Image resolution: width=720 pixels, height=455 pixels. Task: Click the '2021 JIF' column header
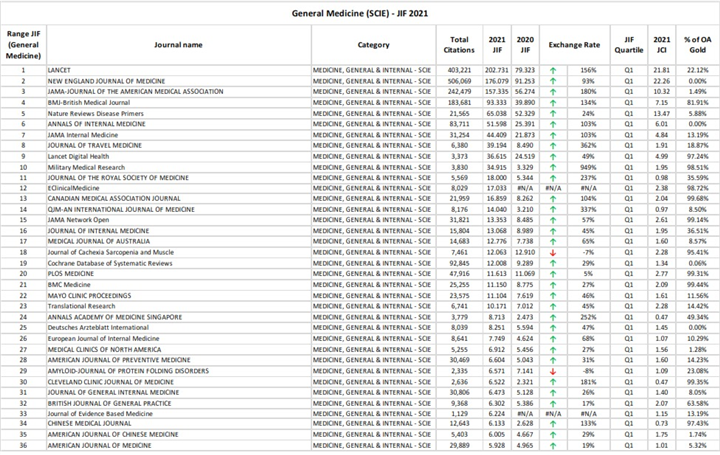tap(497, 45)
